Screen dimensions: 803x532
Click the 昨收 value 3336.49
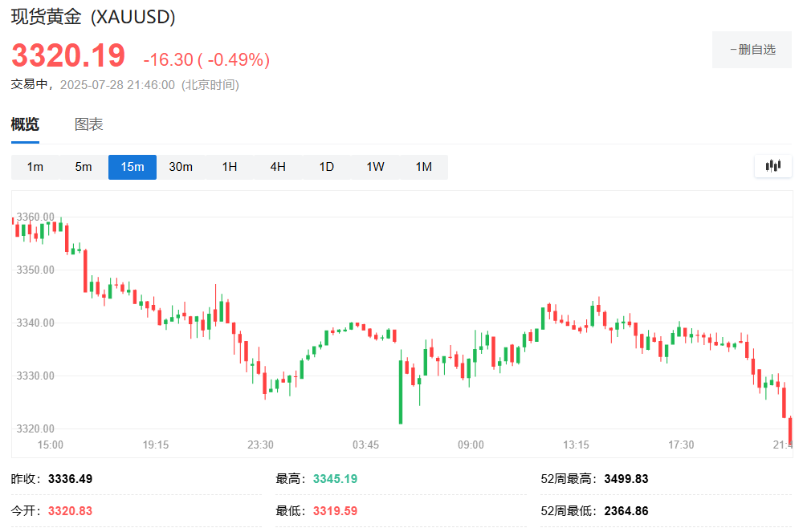coord(70,479)
